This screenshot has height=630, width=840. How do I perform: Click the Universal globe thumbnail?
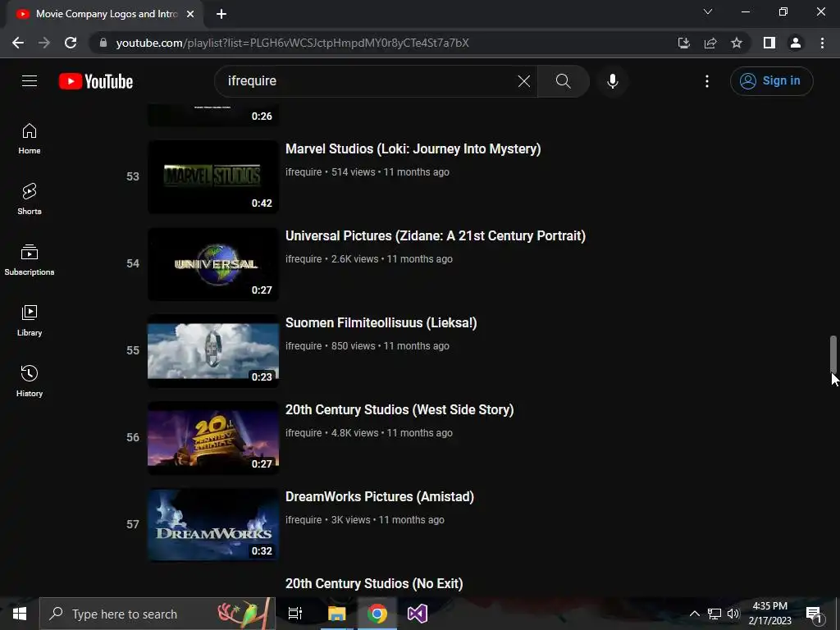[213, 263]
